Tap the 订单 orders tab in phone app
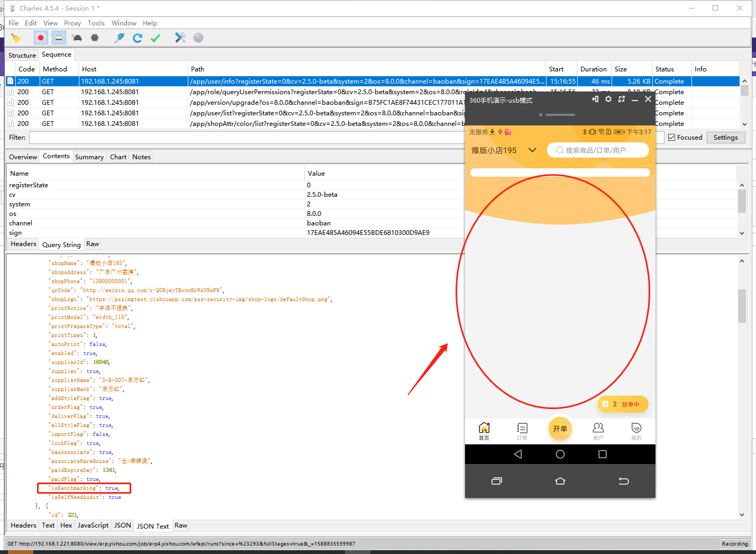This screenshot has height=554, width=756. pyautogui.click(x=522, y=431)
